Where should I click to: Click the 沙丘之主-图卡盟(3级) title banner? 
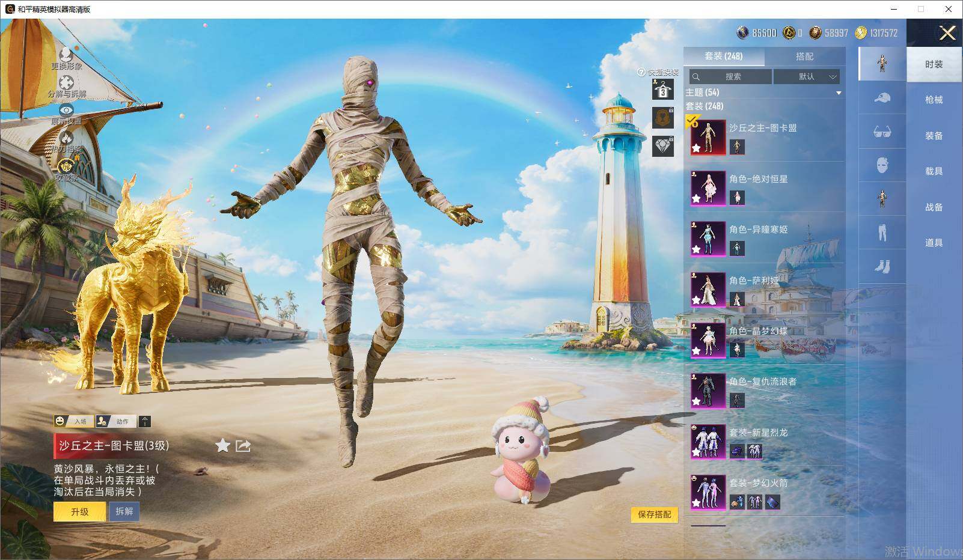(114, 446)
